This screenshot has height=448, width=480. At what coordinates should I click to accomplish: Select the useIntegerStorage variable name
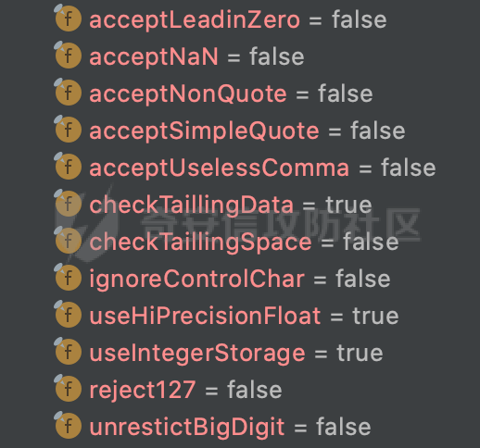(x=197, y=354)
